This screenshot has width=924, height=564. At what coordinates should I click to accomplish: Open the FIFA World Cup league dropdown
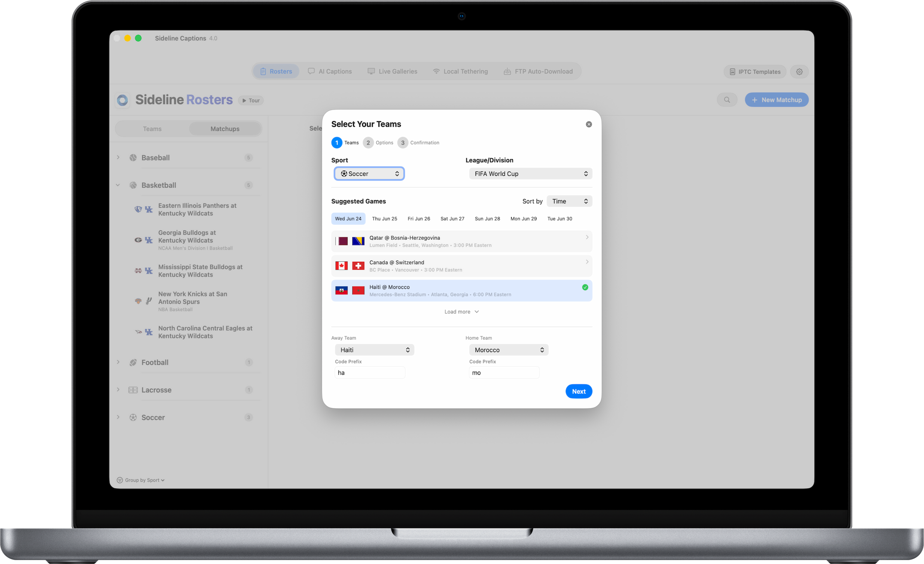(x=531, y=174)
